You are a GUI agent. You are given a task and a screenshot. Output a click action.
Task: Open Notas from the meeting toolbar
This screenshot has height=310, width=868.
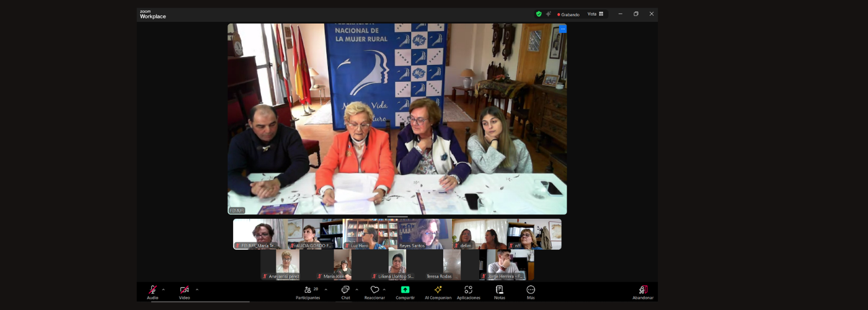pos(500,290)
